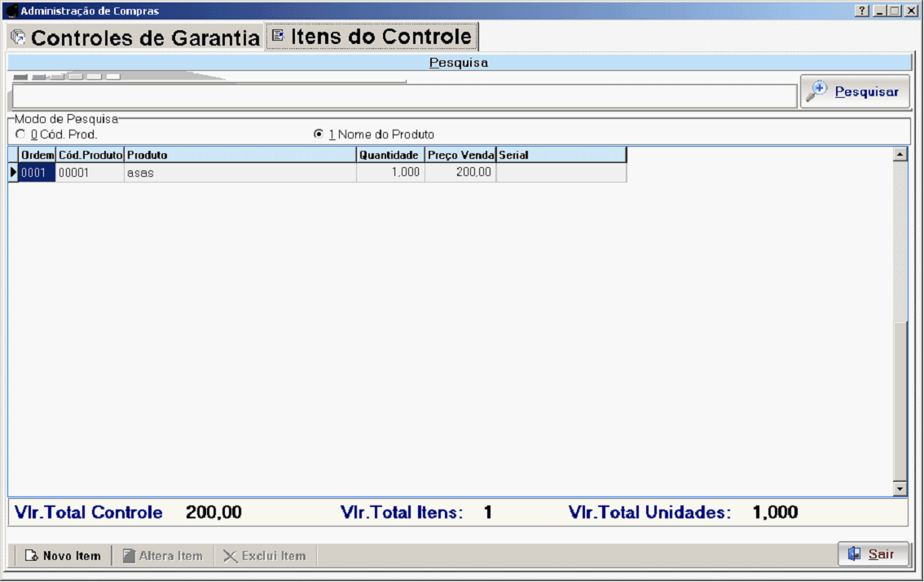Click the Sair door icon
924x582 pixels.
pos(854,554)
